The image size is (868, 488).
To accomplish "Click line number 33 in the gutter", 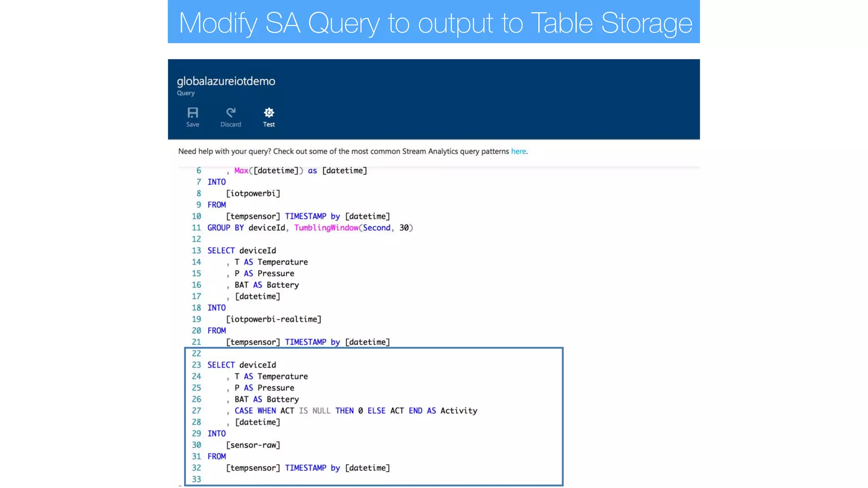I will tap(196, 480).
